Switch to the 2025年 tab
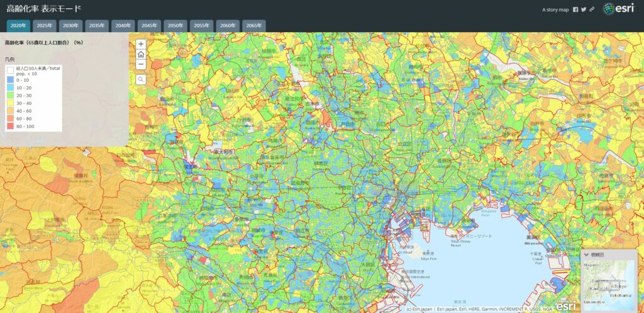Viewport: 644px width, 313px height. click(x=44, y=25)
